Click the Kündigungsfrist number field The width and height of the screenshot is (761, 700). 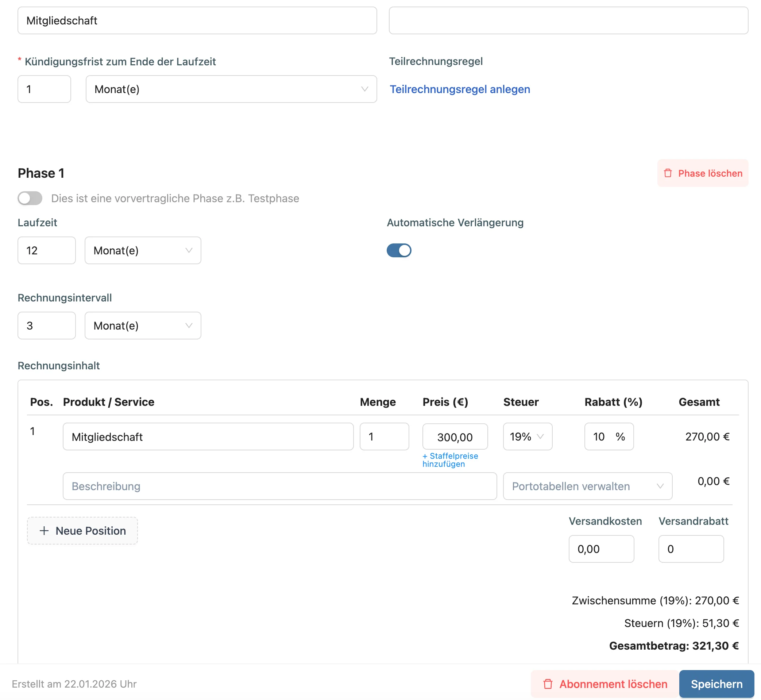tap(44, 89)
